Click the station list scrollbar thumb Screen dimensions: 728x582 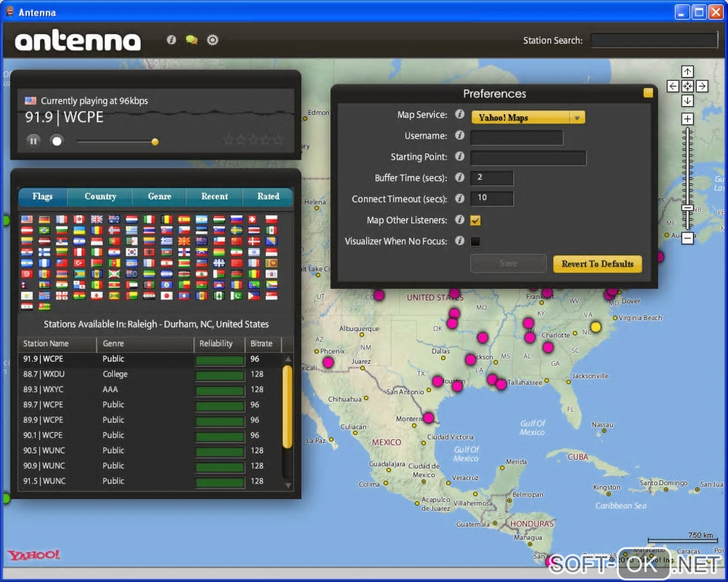(x=288, y=407)
